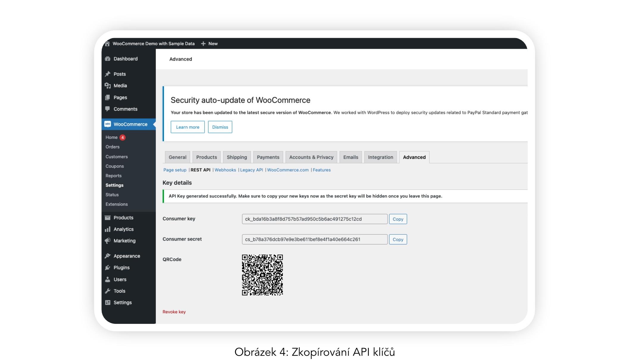Select the Accounts & Privacy tab
The height and width of the screenshot is (364, 630).
click(311, 157)
